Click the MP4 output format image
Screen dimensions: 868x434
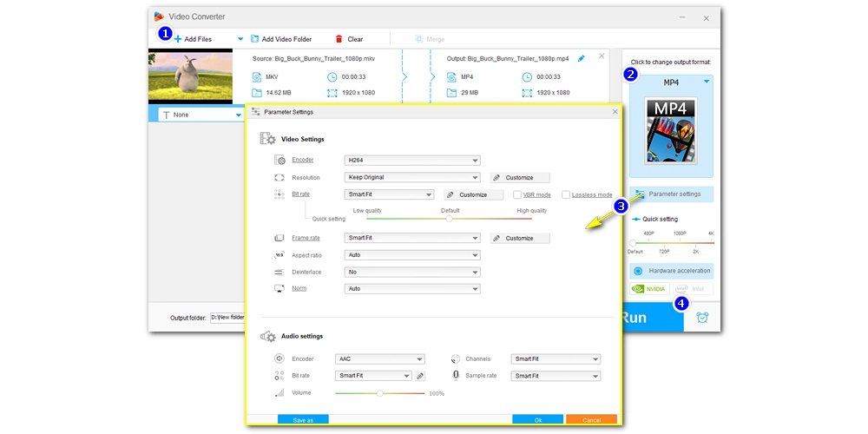point(669,130)
